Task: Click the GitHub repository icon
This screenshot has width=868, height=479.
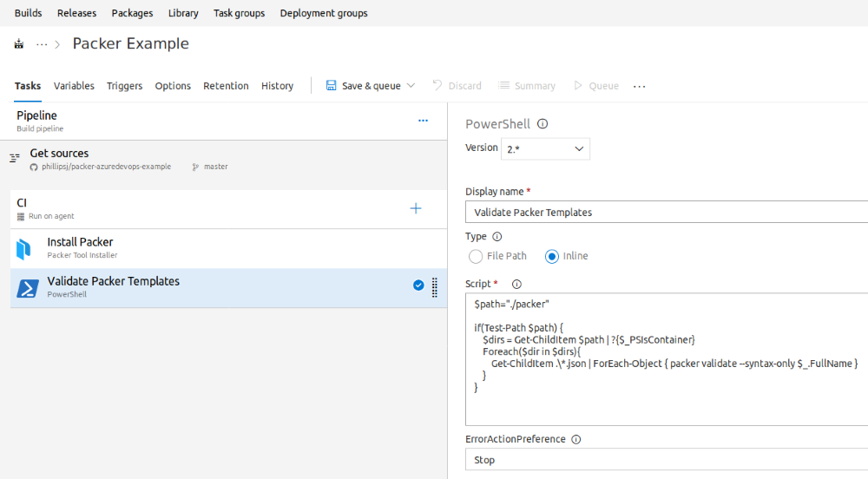Action: [x=34, y=167]
